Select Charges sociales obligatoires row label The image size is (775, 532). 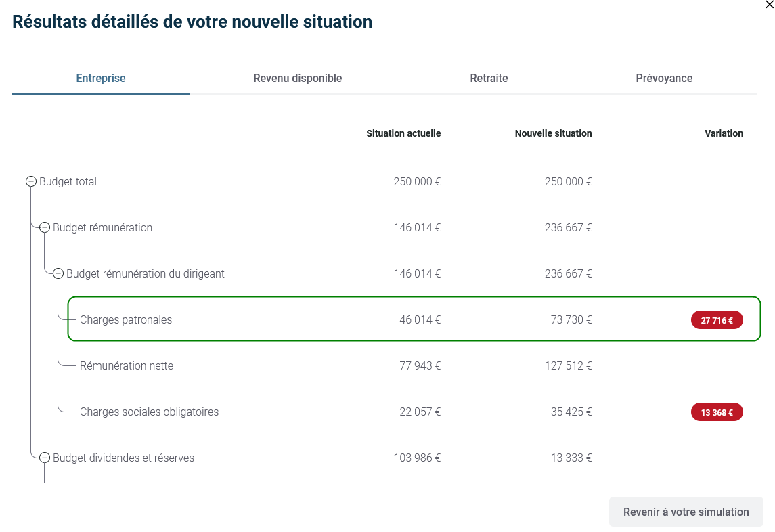(149, 412)
